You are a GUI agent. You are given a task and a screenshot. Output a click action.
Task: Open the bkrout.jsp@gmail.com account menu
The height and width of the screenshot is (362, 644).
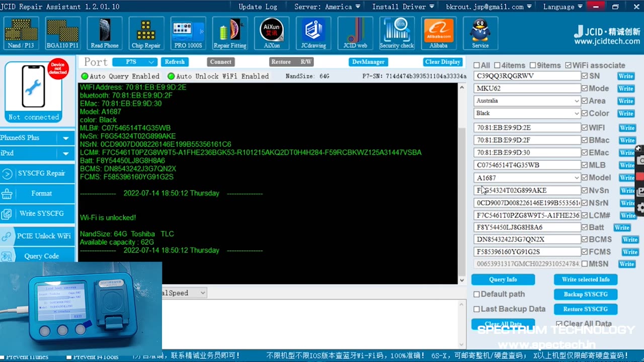coord(489,7)
